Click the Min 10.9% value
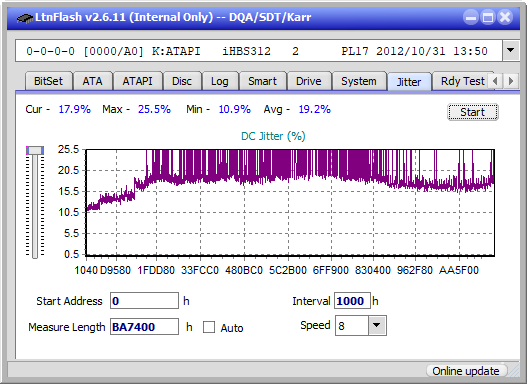Image resolution: width=527 pixels, height=384 pixels. pyautogui.click(x=235, y=109)
